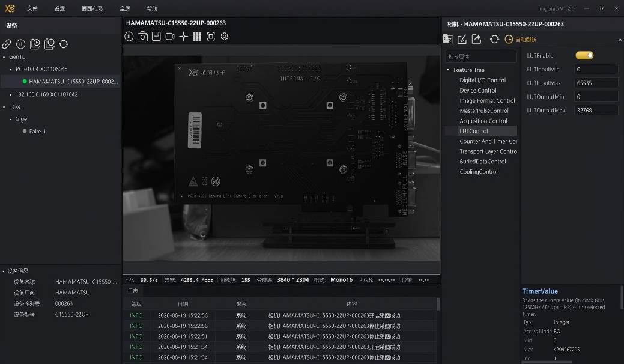Fit image to window icon

pos(211,37)
